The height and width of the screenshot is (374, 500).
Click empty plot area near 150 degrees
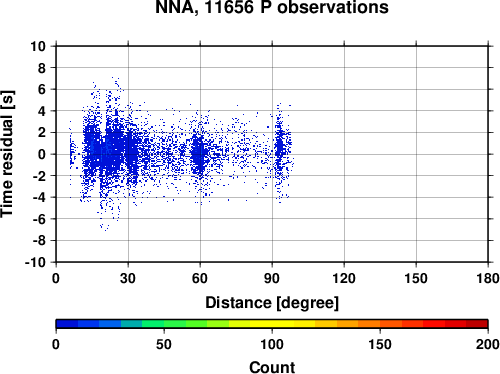tap(416, 154)
